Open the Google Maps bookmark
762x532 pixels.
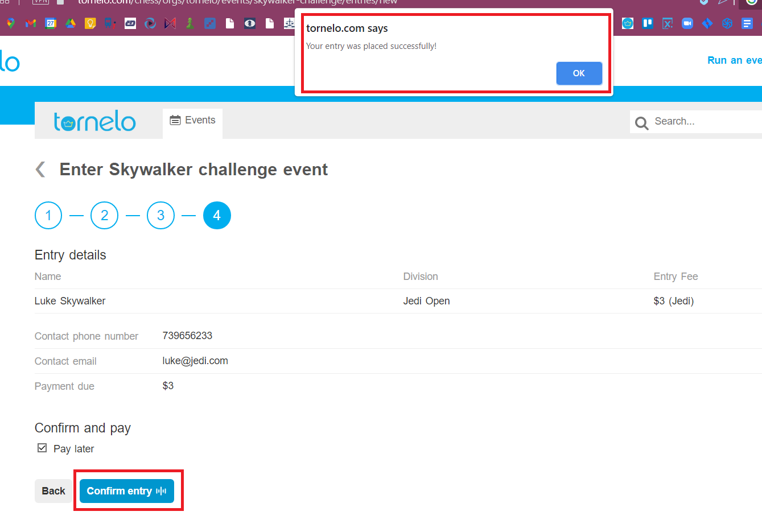(x=11, y=23)
